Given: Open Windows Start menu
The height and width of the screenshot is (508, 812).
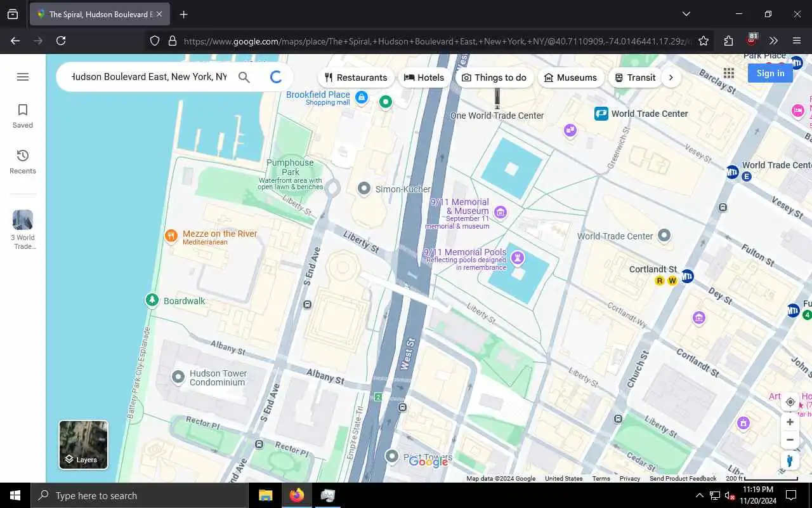Looking at the screenshot, I should click(x=15, y=495).
